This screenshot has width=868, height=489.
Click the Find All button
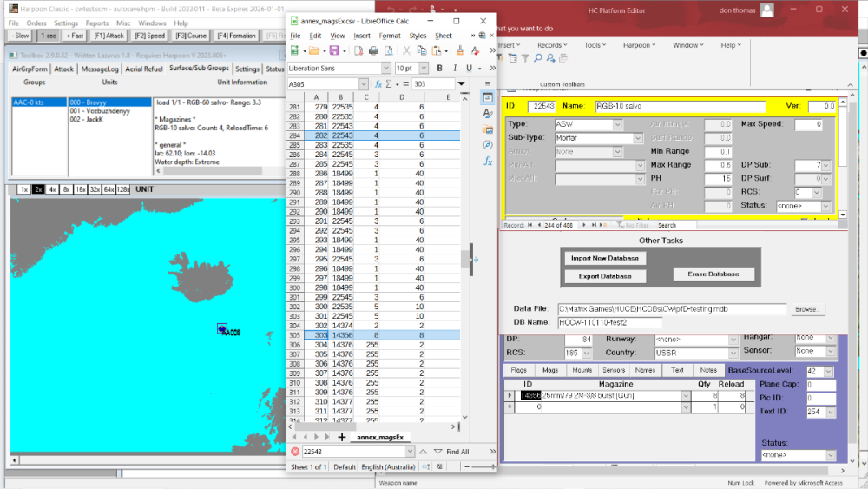(x=457, y=452)
